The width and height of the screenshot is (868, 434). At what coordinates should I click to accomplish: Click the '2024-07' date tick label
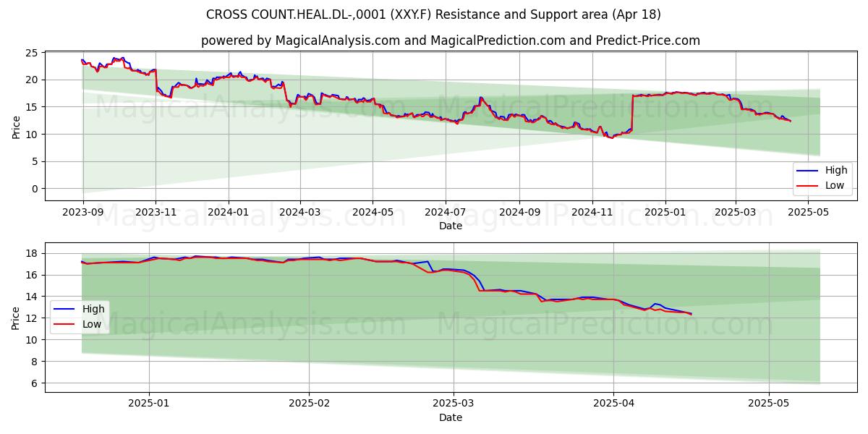(445, 212)
